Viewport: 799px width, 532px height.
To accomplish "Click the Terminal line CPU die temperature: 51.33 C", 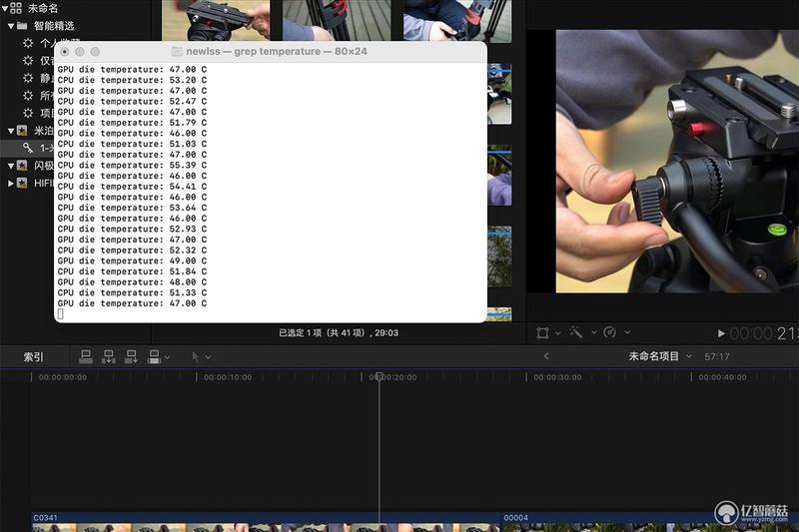I will coord(132,292).
